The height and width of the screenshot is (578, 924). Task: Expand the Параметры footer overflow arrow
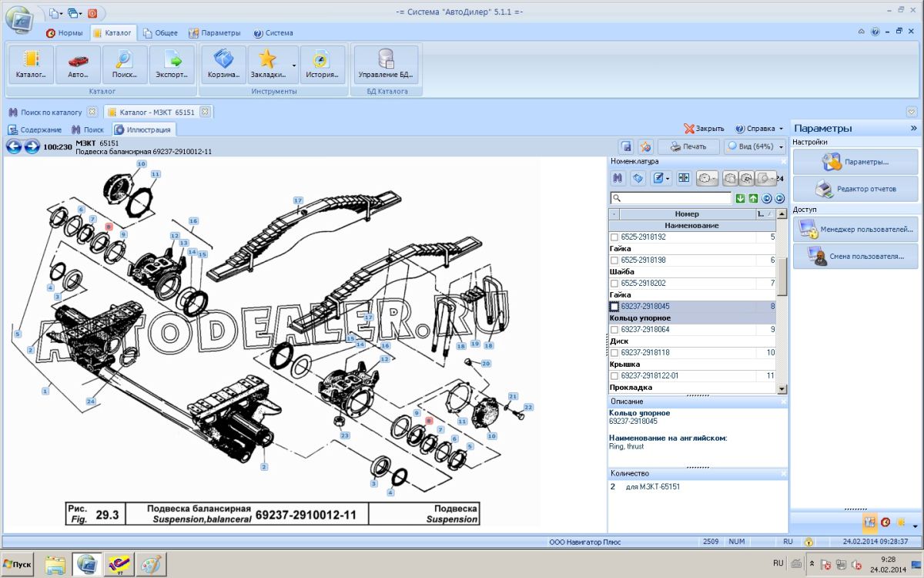pos(915,526)
